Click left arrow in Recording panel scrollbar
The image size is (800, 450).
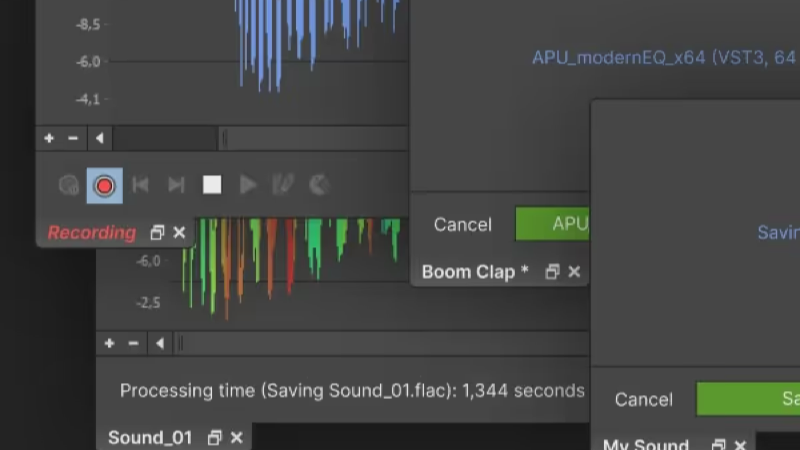point(99,138)
